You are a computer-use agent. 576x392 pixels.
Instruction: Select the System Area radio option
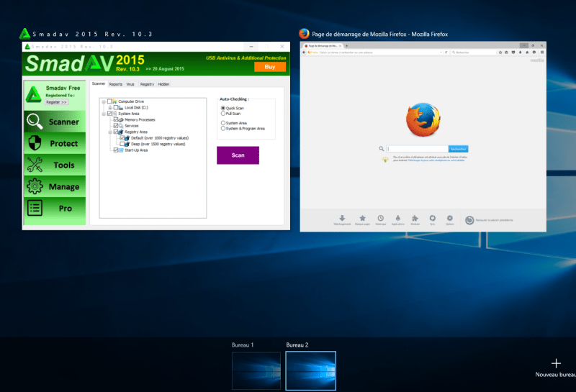tap(223, 123)
